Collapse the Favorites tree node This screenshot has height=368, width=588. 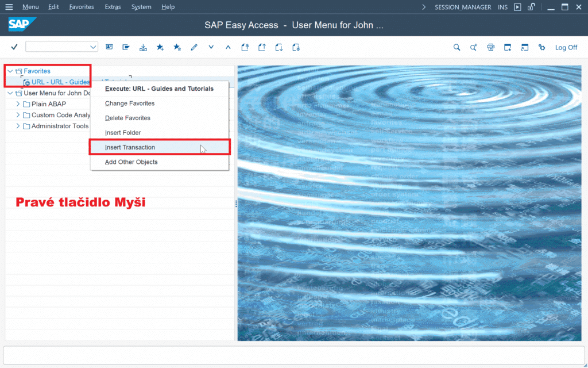[x=10, y=71]
